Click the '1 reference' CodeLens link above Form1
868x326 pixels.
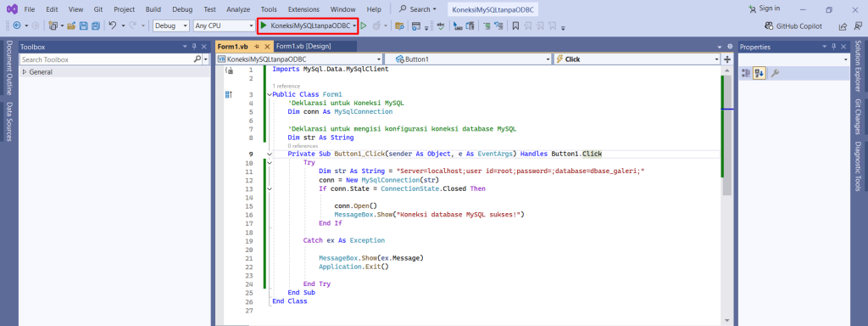click(287, 86)
